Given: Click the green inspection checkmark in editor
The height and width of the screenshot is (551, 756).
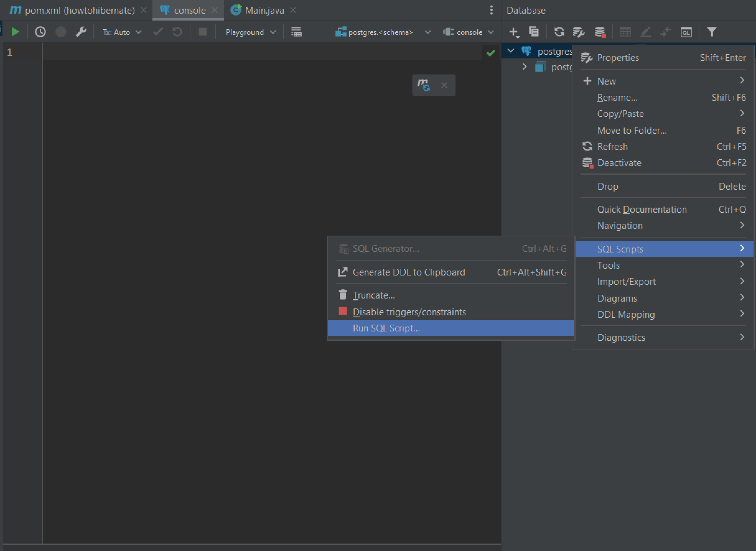Looking at the screenshot, I should [x=490, y=53].
